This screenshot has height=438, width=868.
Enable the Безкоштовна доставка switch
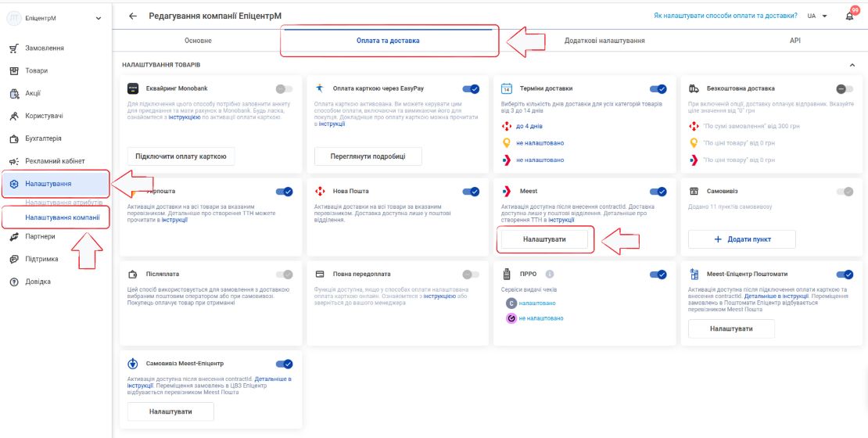[845, 88]
